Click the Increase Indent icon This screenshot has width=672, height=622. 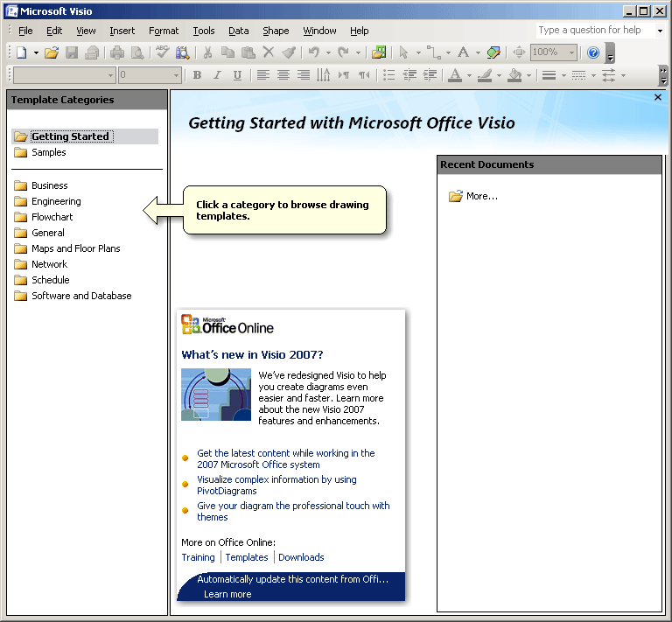(x=430, y=75)
